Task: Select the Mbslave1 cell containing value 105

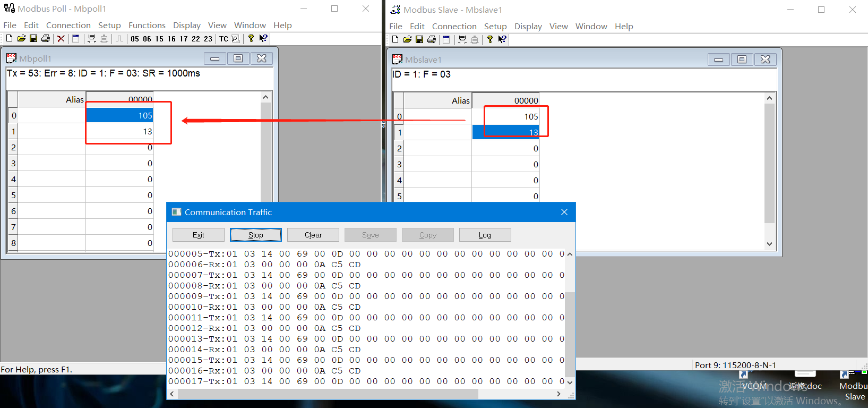Action: (505, 116)
